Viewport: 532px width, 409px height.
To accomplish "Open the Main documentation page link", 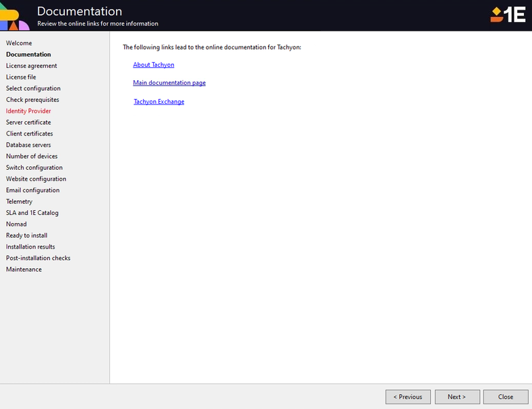I will (x=169, y=83).
